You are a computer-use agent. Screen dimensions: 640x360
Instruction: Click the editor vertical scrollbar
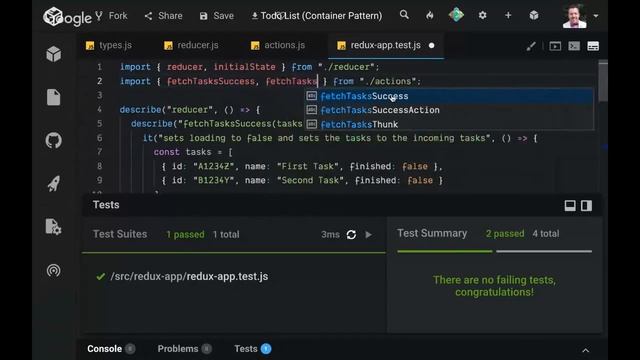click(x=603, y=82)
